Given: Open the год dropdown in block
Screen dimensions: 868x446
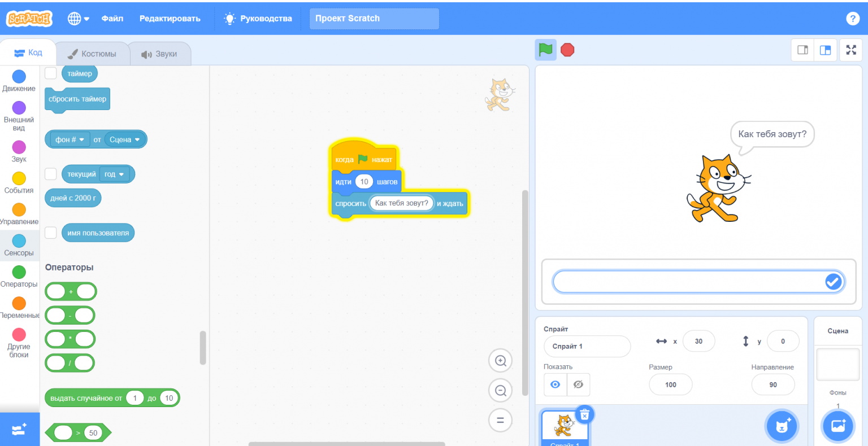Looking at the screenshot, I should [114, 174].
